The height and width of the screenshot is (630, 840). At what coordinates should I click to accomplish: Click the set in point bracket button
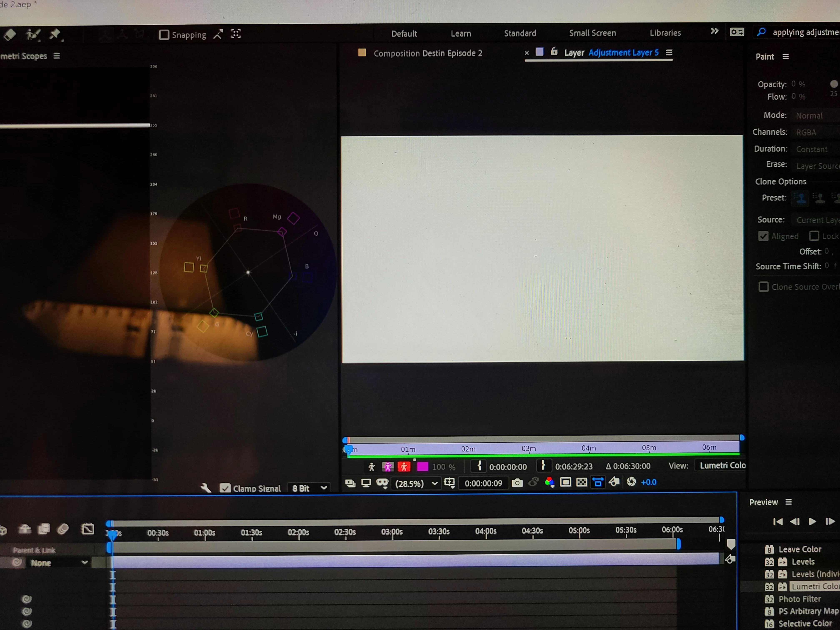tap(479, 466)
